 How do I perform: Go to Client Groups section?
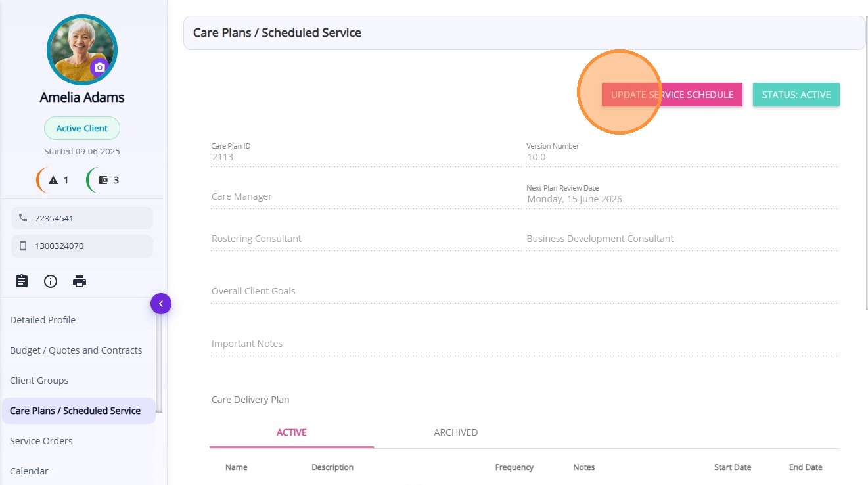[39, 381]
